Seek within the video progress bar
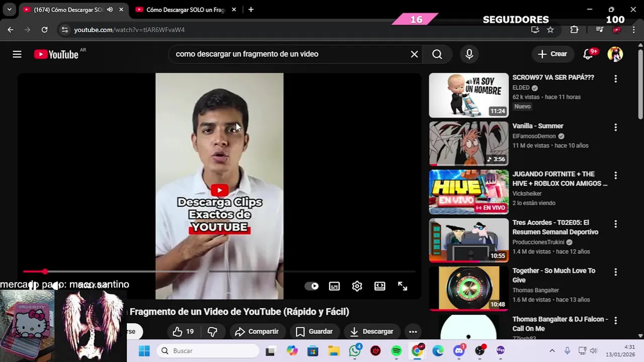Image resolution: width=644 pixels, height=362 pixels. [219, 271]
